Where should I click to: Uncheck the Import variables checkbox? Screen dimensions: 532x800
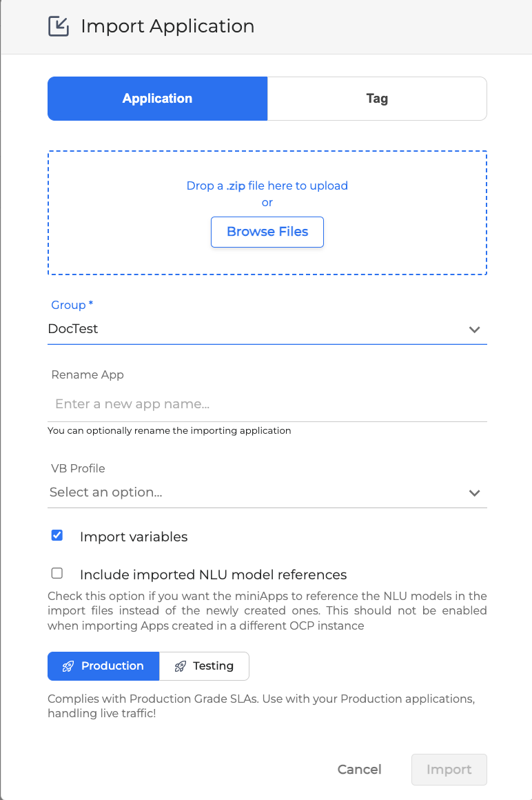coord(57,535)
